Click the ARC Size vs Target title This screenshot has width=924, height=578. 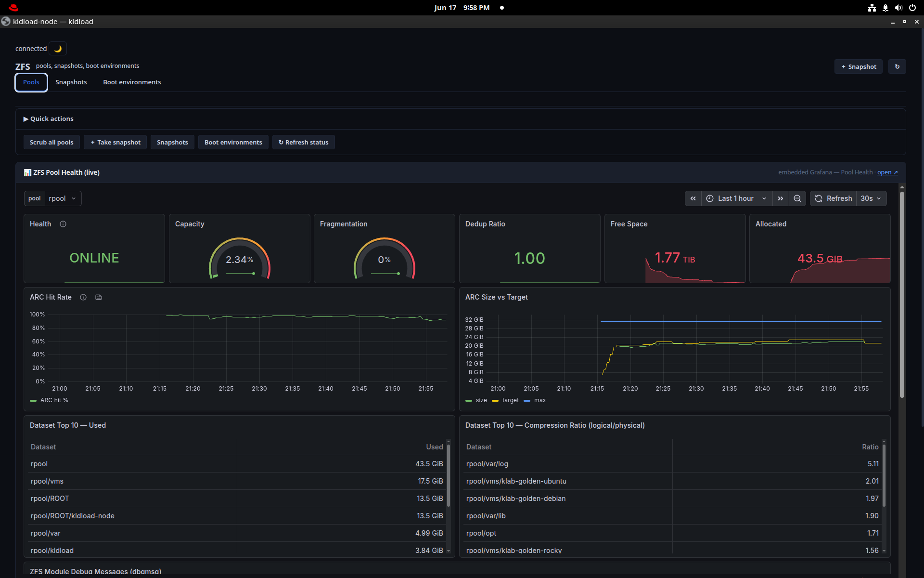click(497, 297)
